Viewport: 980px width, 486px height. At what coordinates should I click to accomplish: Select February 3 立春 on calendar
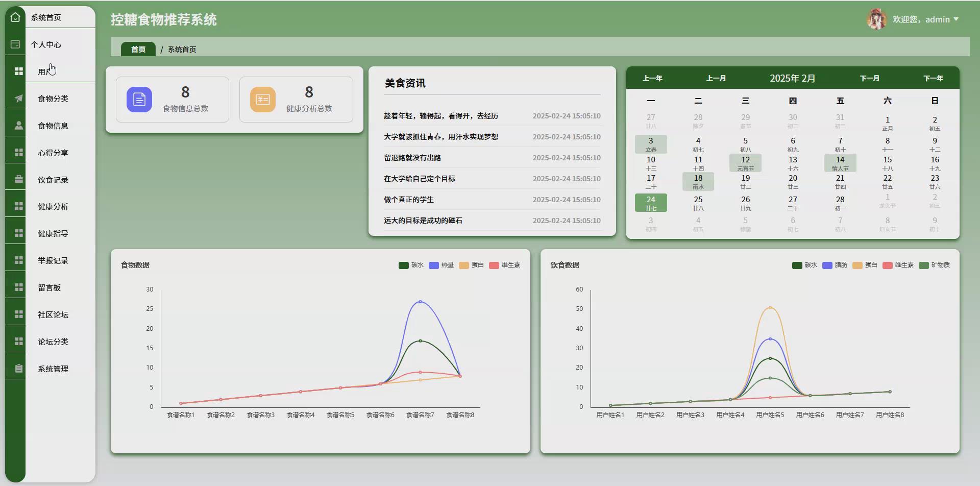(651, 144)
